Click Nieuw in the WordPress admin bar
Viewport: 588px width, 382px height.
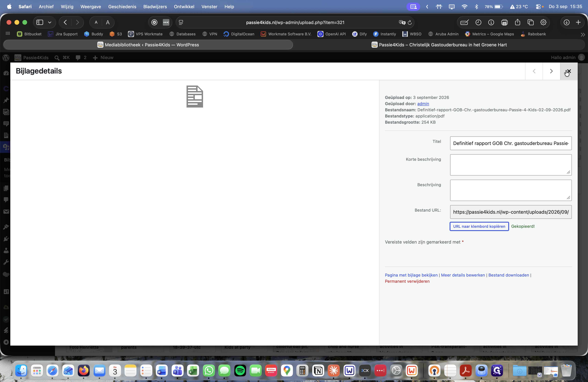(103, 58)
